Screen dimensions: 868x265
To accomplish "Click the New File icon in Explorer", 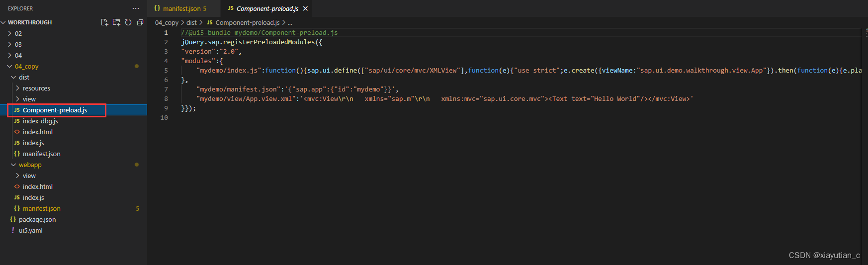I will click(104, 22).
